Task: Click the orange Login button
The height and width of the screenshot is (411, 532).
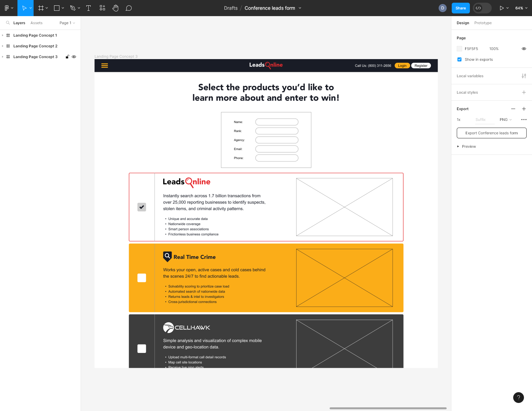Action: [x=402, y=66]
